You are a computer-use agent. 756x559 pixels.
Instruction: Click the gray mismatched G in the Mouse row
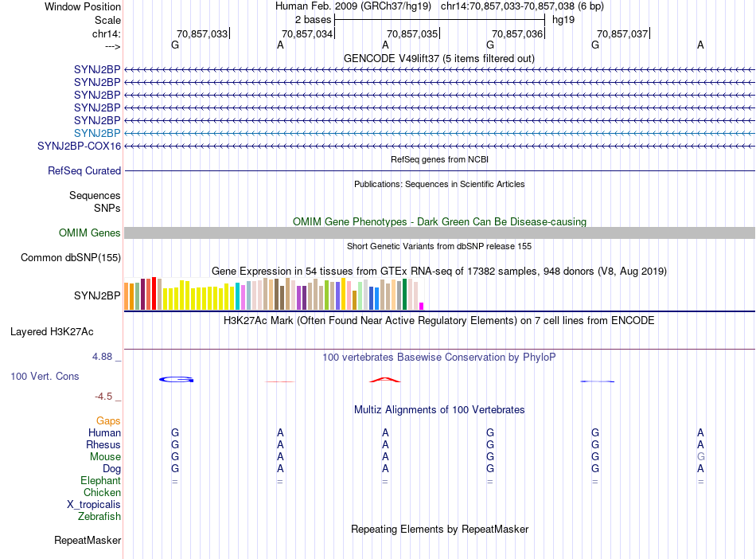coord(700,456)
